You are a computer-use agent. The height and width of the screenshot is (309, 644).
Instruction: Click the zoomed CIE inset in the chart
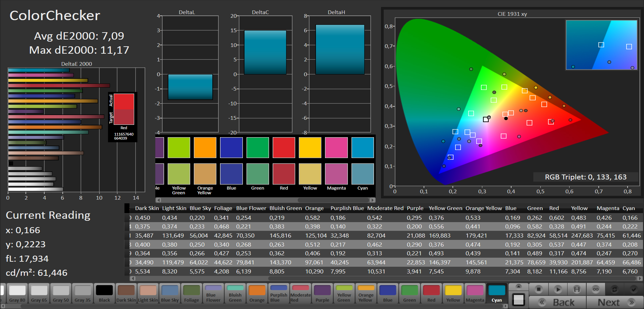(x=601, y=45)
